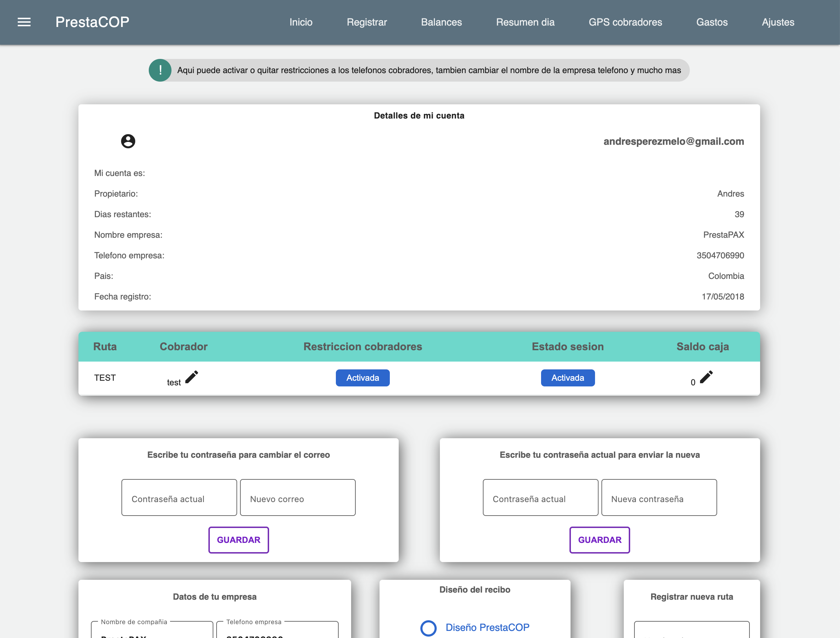The image size is (840, 638).
Task: Click the PrestaCOP brand title
Action: point(92,22)
